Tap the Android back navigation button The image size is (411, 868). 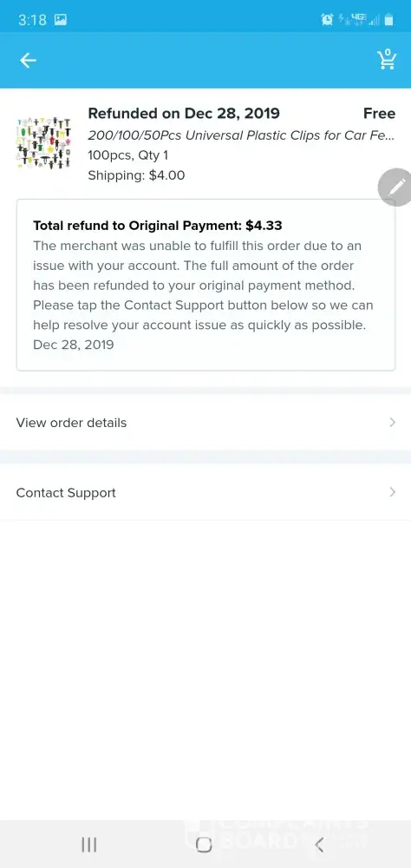coord(318,845)
